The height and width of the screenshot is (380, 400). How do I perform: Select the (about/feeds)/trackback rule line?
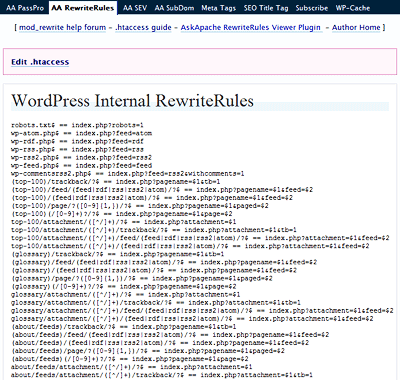tap(124, 327)
